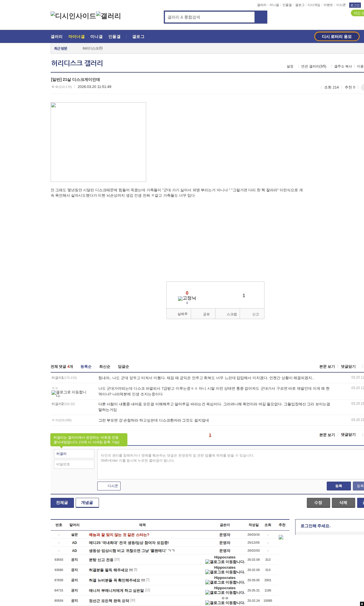Click the 갤러리 & 통합검색 search field
The image size is (364, 606).
tap(210, 17)
